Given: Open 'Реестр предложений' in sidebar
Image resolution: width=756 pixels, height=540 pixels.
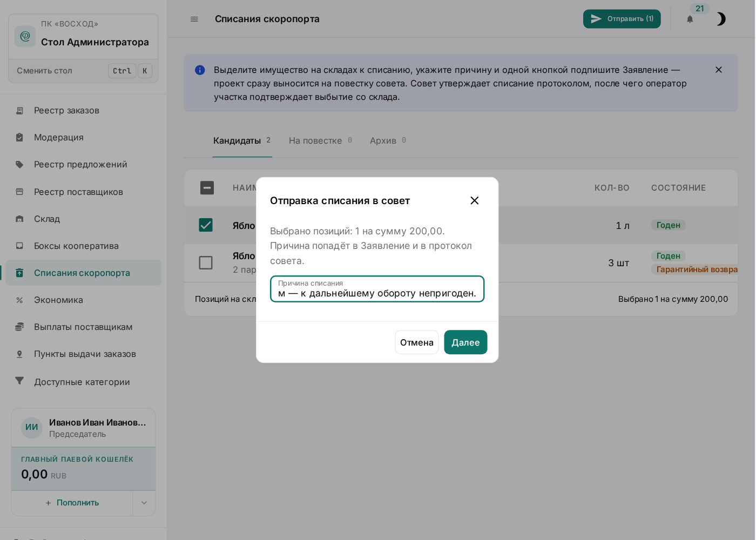Looking at the screenshot, I should (x=84, y=164).
